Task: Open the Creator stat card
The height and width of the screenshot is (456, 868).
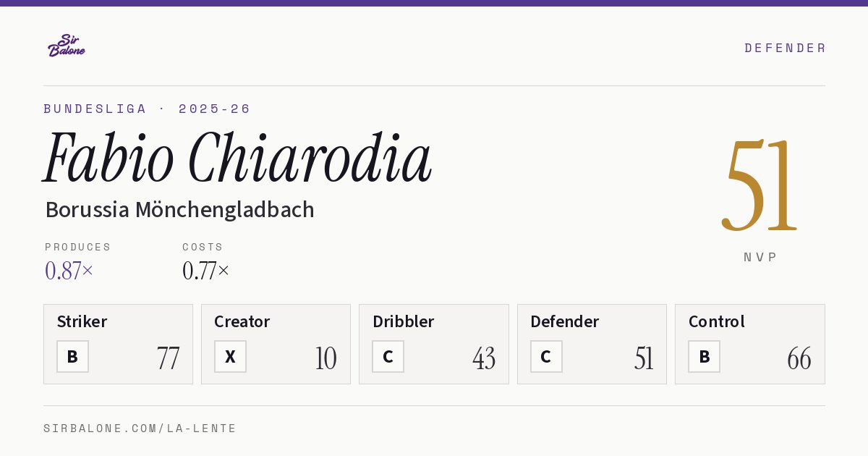Action: click(x=276, y=344)
